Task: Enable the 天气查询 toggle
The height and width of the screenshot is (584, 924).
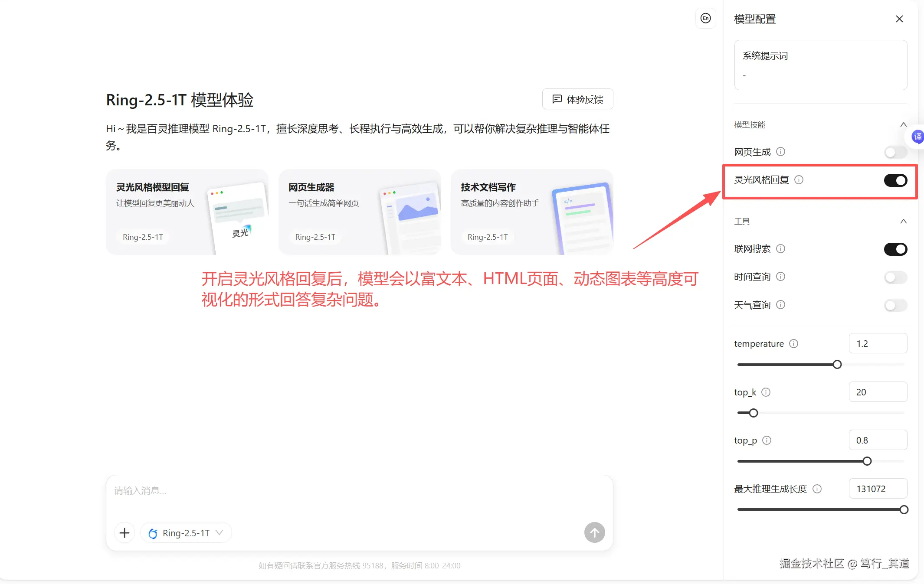Action: click(x=895, y=305)
